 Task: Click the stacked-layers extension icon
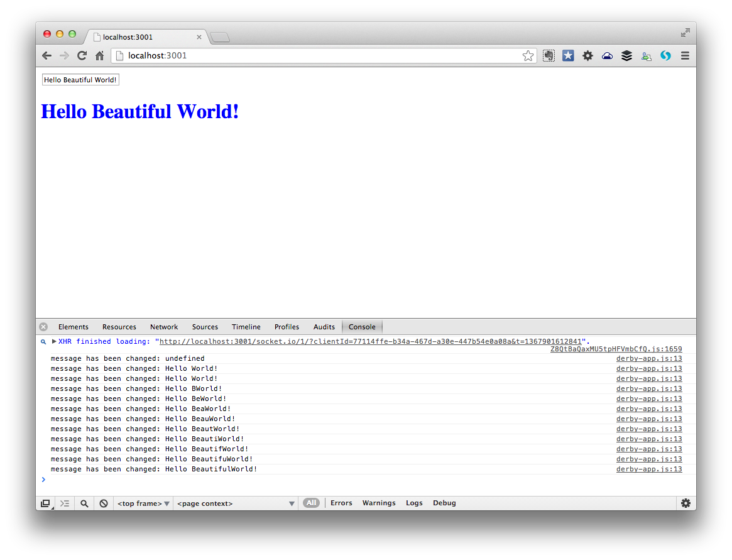pyautogui.click(x=626, y=55)
